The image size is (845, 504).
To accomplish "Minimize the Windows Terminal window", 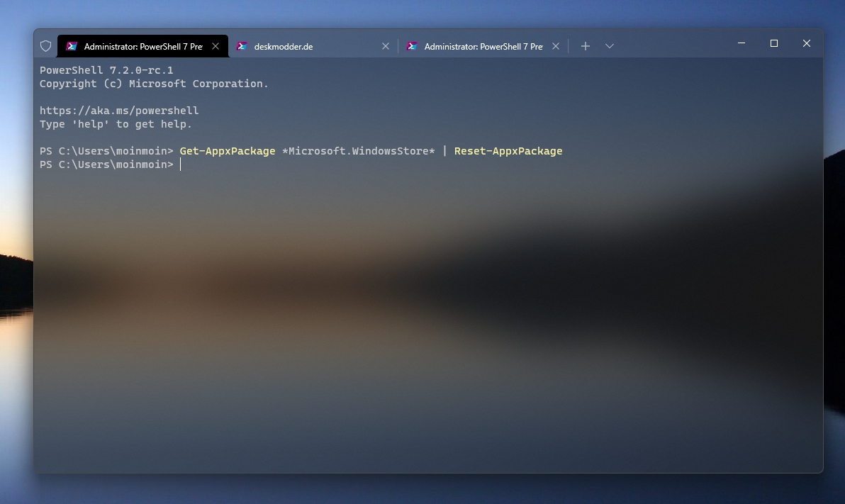I will coord(742,43).
